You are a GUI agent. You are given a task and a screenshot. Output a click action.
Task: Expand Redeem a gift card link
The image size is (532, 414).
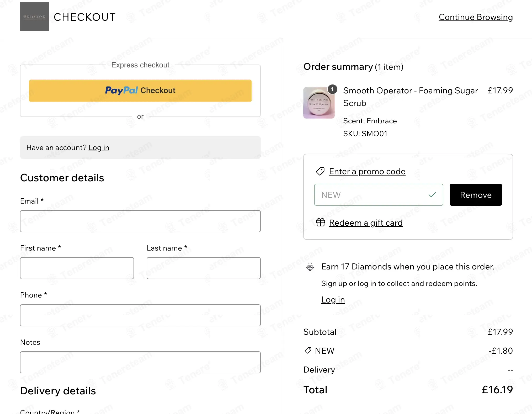coord(366,223)
